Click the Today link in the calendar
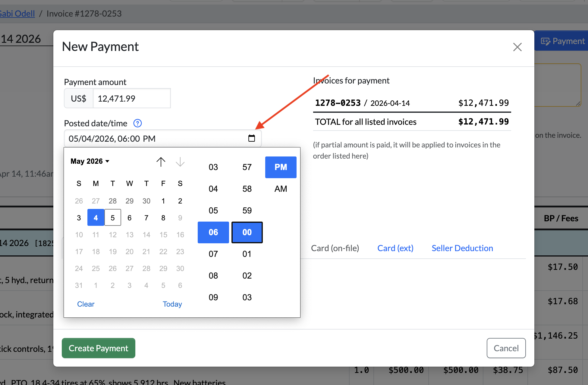Viewport: 588px width, 385px height. 172,304
